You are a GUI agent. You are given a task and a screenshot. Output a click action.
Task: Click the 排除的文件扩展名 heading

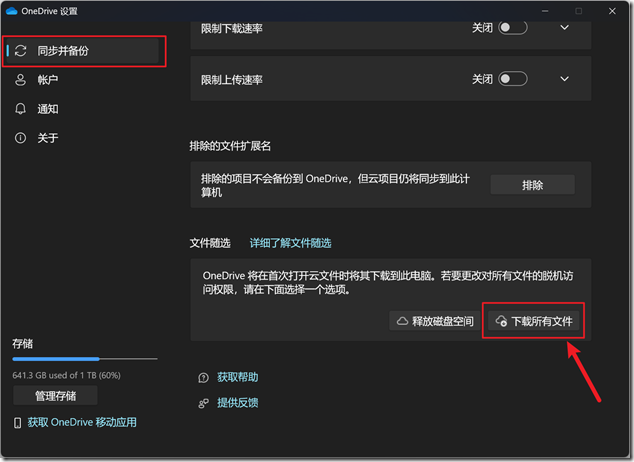(230, 146)
